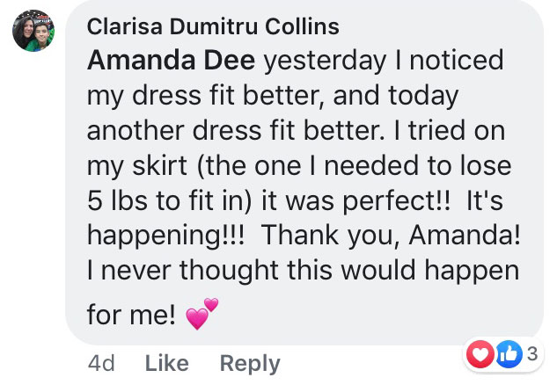Screen dimensions: 557x392
Task: Like Clarisa's comment
Action: [167, 363]
